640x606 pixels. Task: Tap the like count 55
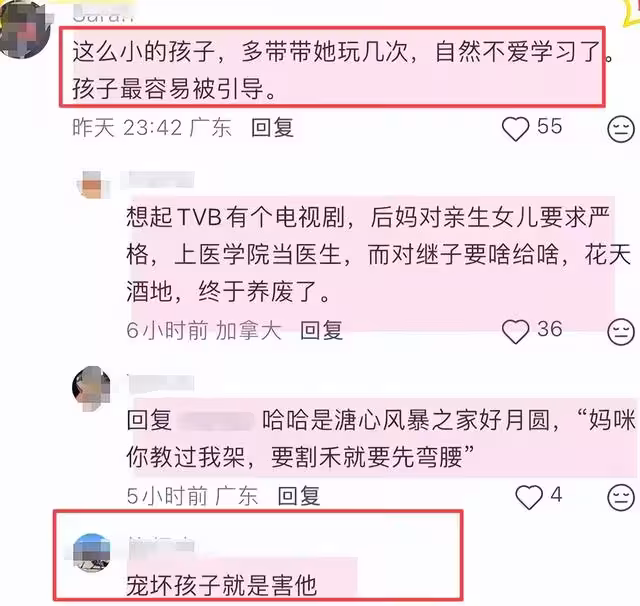pyautogui.click(x=549, y=126)
